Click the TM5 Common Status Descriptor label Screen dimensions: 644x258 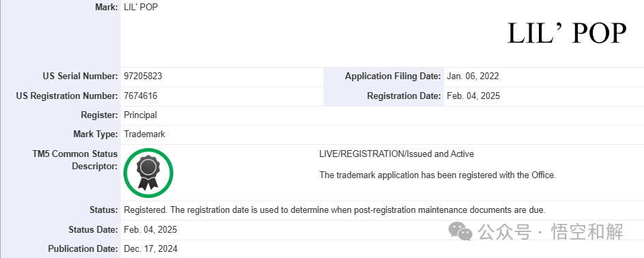[x=75, y=160]
